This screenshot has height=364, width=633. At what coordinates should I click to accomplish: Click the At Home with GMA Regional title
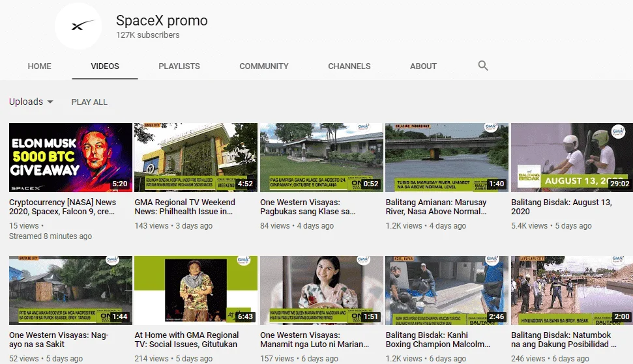click(x=186, y=339)
